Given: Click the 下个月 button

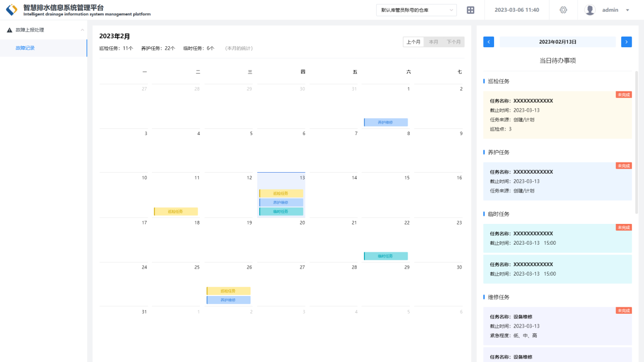Looking at the screenshot, I should [x=453, y=42].
